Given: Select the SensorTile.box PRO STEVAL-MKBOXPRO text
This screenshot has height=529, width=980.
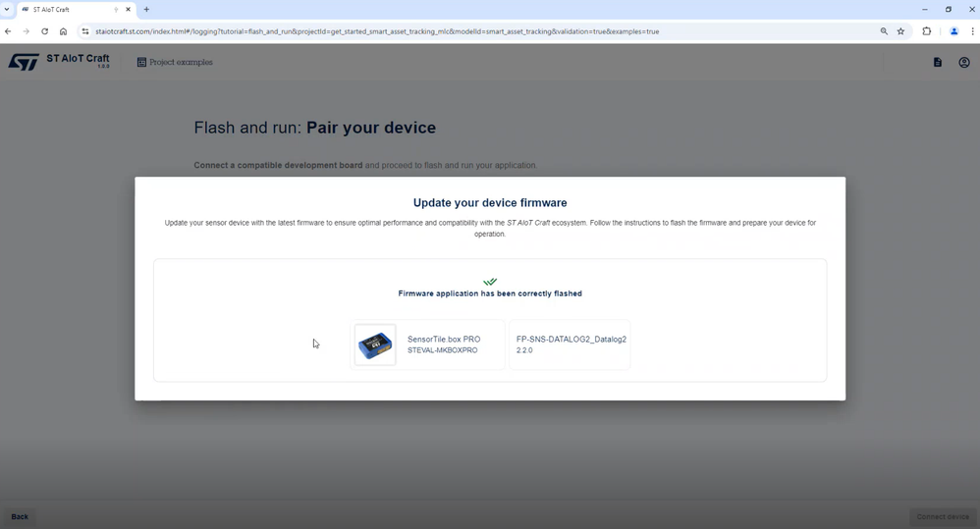Looking at the screenshot, I should [444, 344].
